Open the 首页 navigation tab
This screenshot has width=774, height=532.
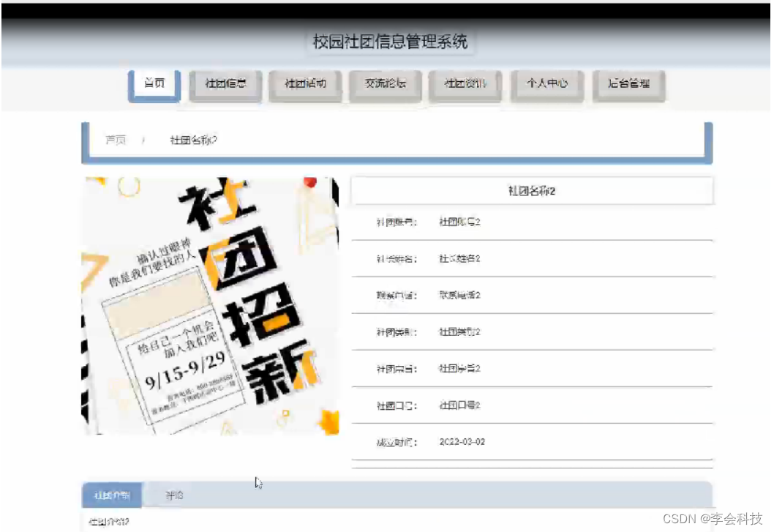[154, 86]
